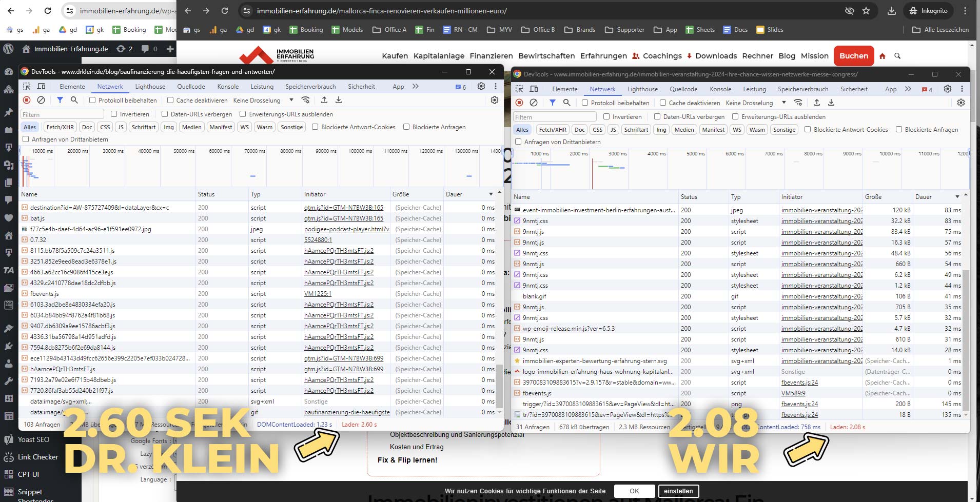Image resolution: width=980 pixels, height=502 pixels.
Task: Export HAR file in immobilien-erfahrung DevTools
Action: (831, 103)
